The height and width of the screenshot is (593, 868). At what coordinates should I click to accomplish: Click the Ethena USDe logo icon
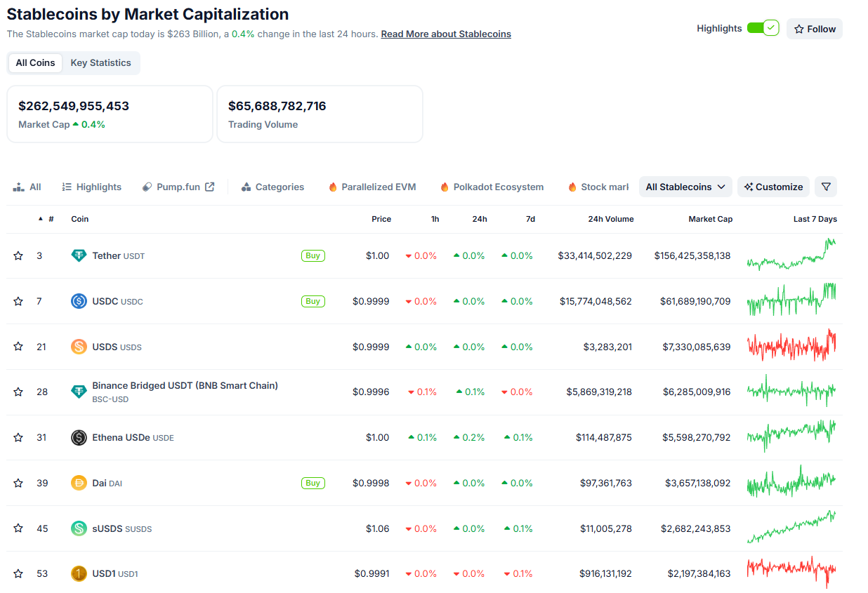pos(79,437)
